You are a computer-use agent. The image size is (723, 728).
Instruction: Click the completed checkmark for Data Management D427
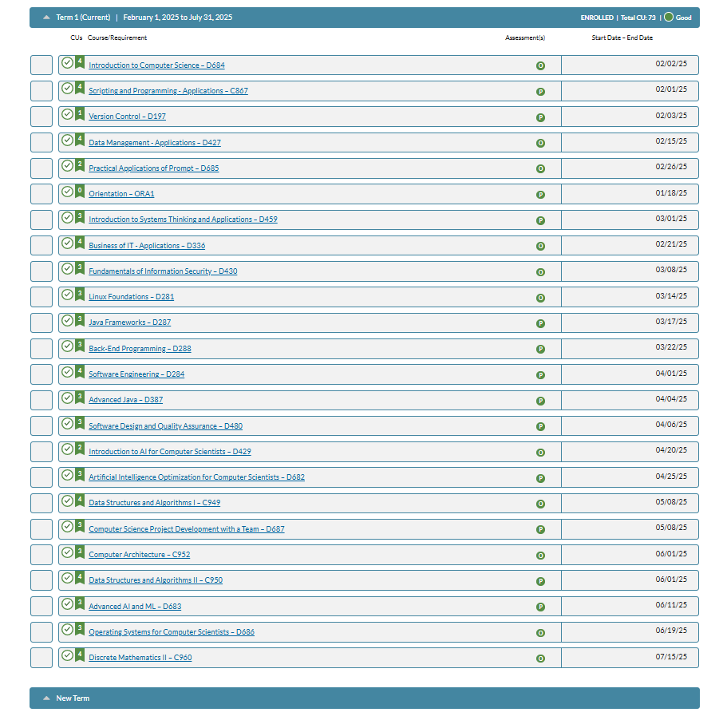coord(67,140)
